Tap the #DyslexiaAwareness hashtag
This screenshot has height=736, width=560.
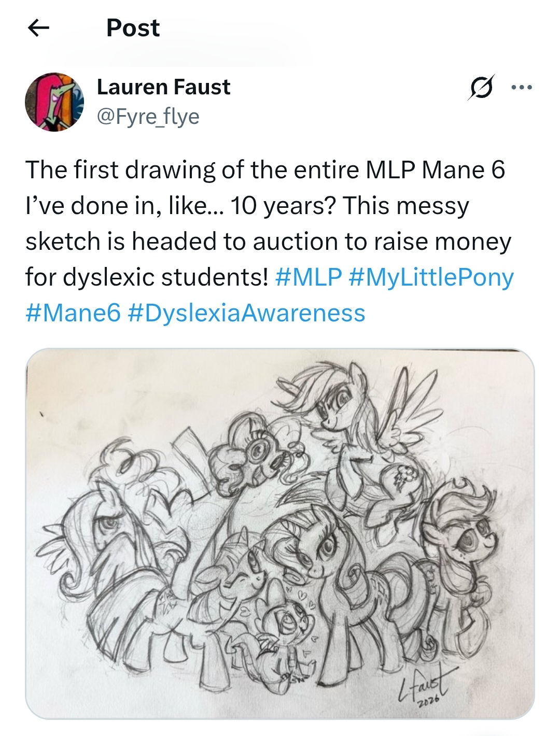tap(246, 313)
